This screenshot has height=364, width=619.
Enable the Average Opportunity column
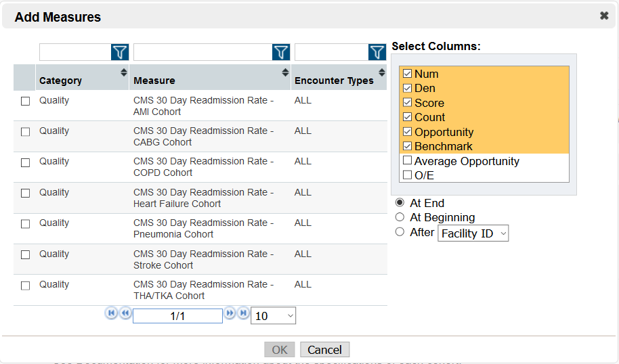tap(408, 160)
